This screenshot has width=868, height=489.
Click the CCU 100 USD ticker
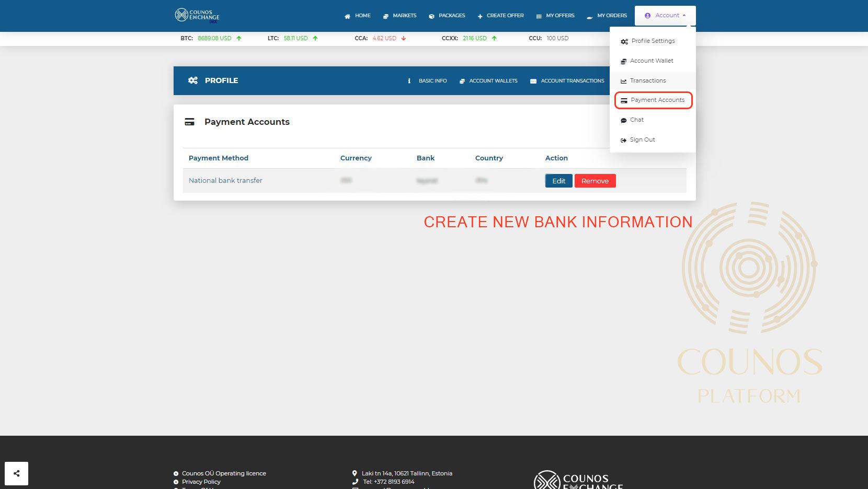549,38
